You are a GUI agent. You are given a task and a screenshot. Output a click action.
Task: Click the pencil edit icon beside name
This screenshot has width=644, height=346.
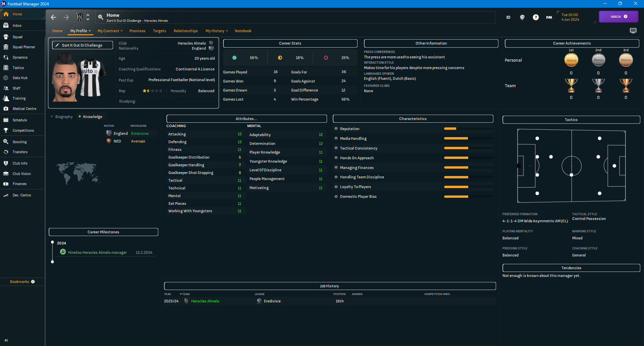57,45
